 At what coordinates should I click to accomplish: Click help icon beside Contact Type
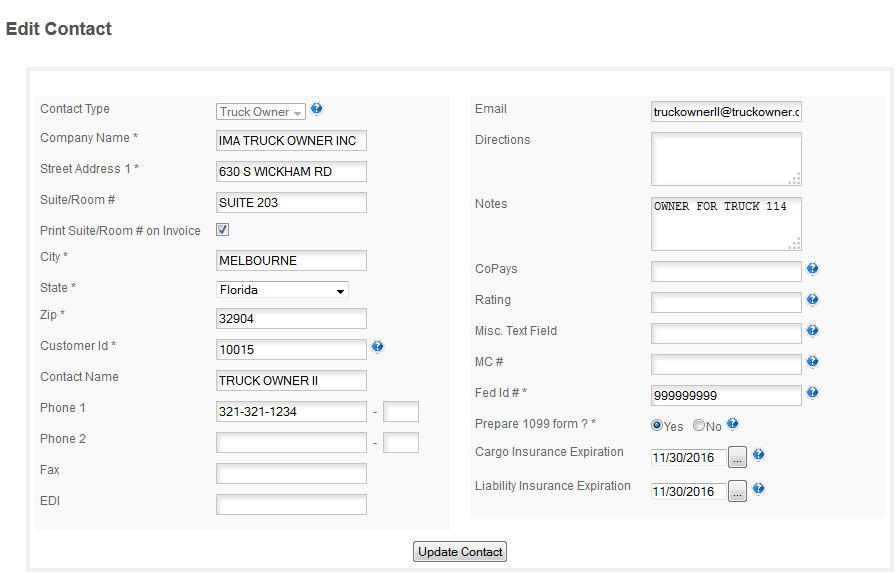coord(317,109)
